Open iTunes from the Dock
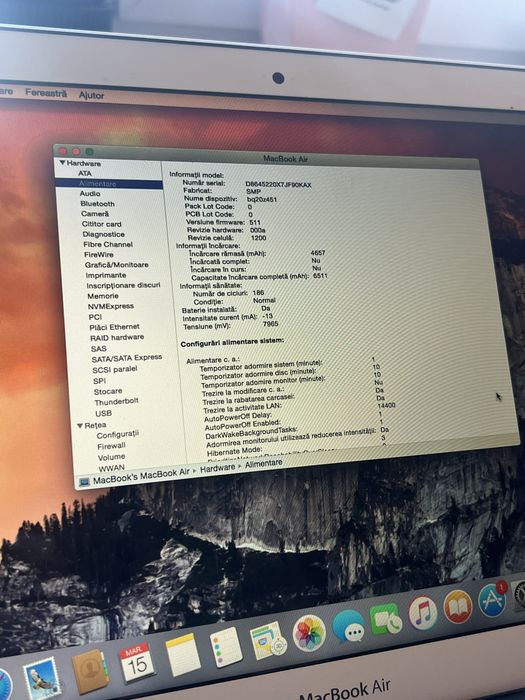Image resolution: width=525 pixels, height=700 pixels. [x=423, y=613]
